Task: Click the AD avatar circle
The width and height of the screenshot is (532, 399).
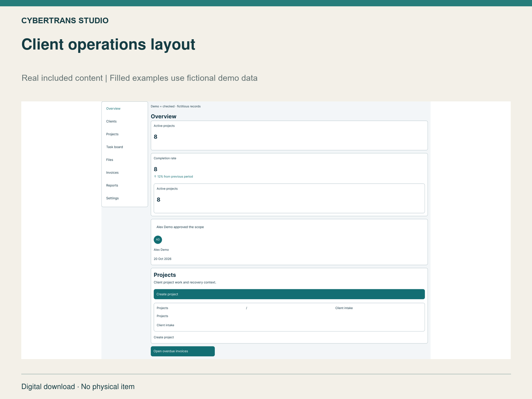Action: pyautogui.click(x=158, y=240)
